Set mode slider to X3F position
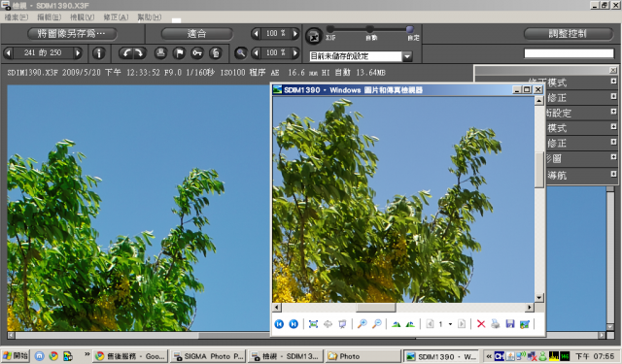The width and height of the screenshot is (622, 364). tap(330, 29)
